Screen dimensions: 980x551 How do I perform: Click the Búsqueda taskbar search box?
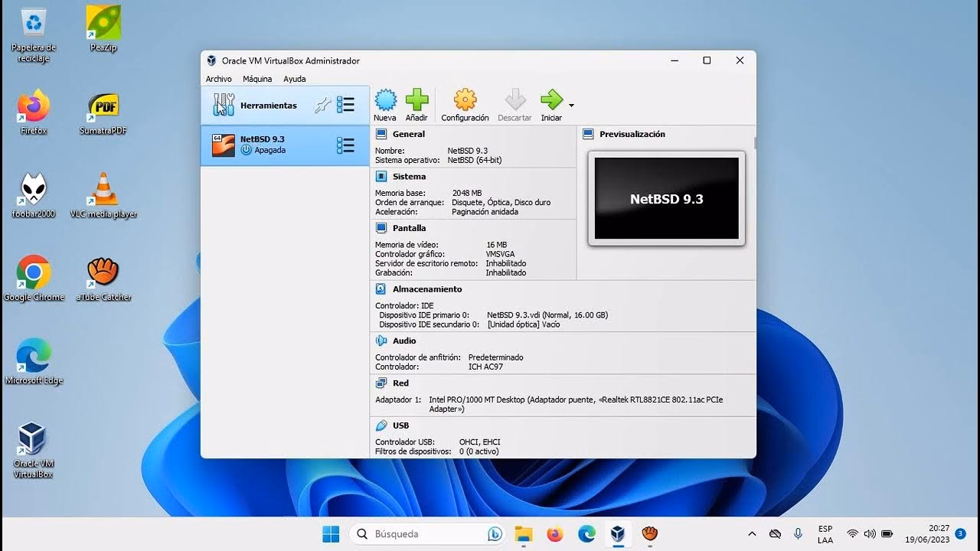428,533
